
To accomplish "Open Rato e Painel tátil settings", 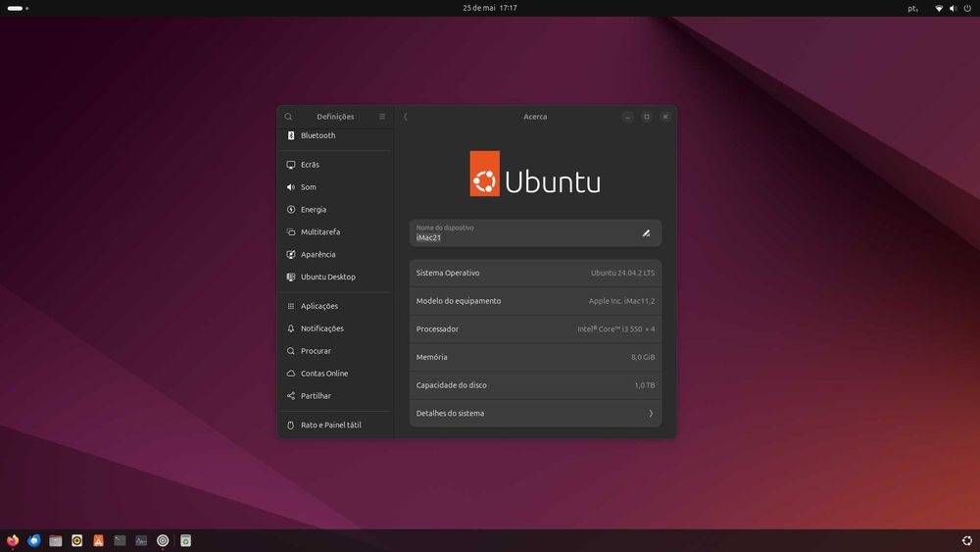I will [335, 426].
